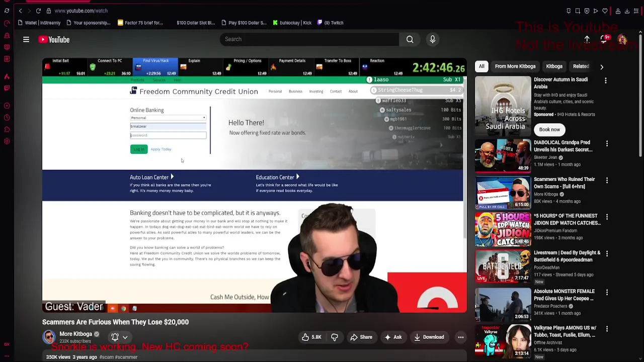Open Scammers Who Ruined Their Own Scams thumbnail

pos(503,192)
